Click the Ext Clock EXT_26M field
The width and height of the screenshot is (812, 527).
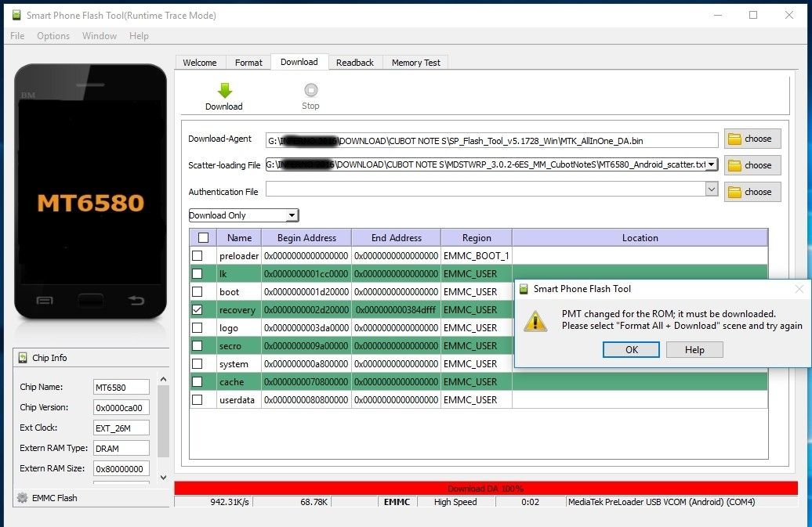[x=121, y=428]
